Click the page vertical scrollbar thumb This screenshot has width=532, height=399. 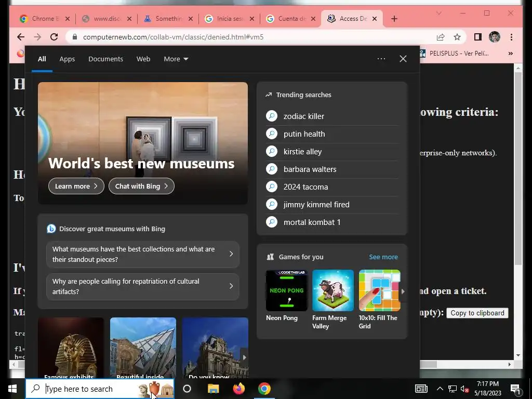(x=518, y=168)
